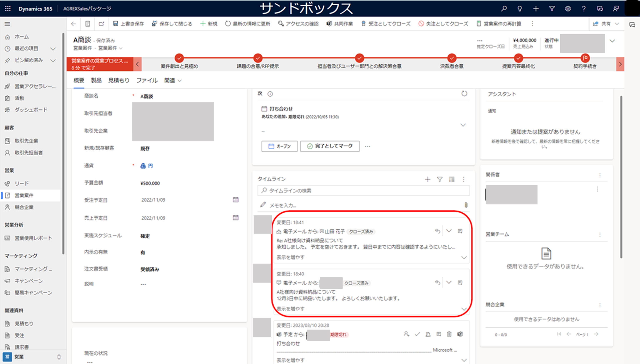The width and height of the screenshot is (640, 364).
Task: Click 共同作業 command
Action: (340, 24)
